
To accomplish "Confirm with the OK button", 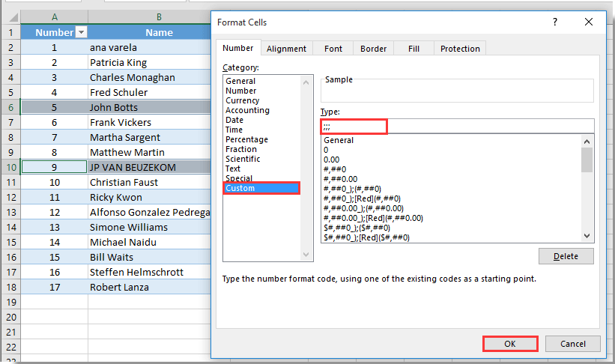I will (x=510, y=344).
